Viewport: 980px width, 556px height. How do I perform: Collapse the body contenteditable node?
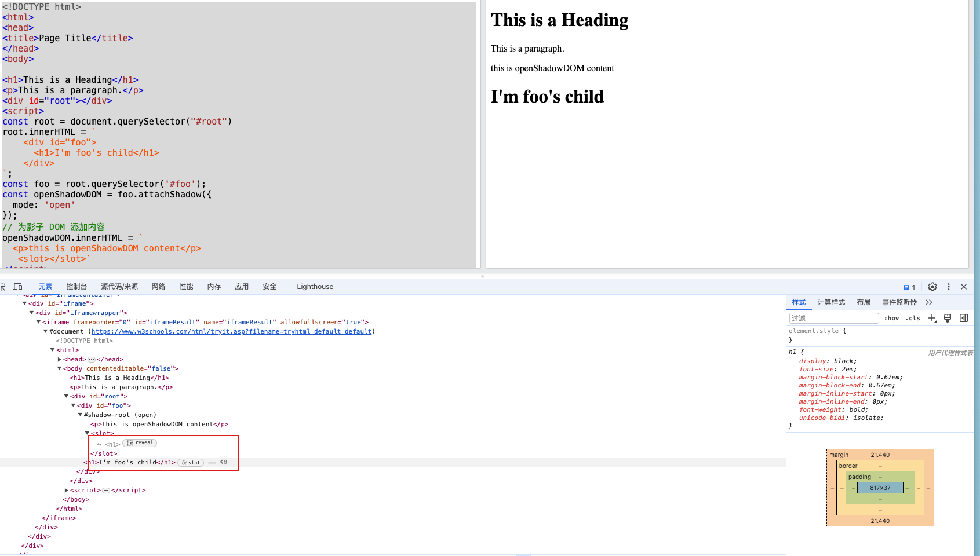59,368
